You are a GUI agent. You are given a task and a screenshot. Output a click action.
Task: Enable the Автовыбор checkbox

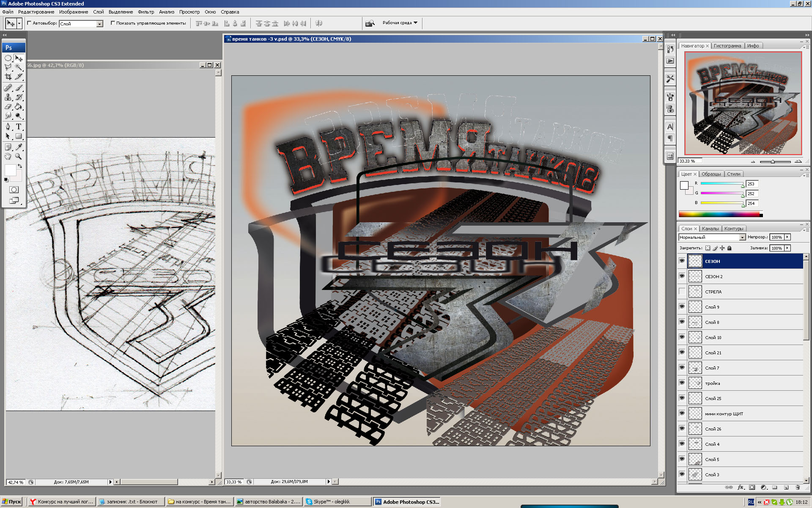[x=30, y=23]
